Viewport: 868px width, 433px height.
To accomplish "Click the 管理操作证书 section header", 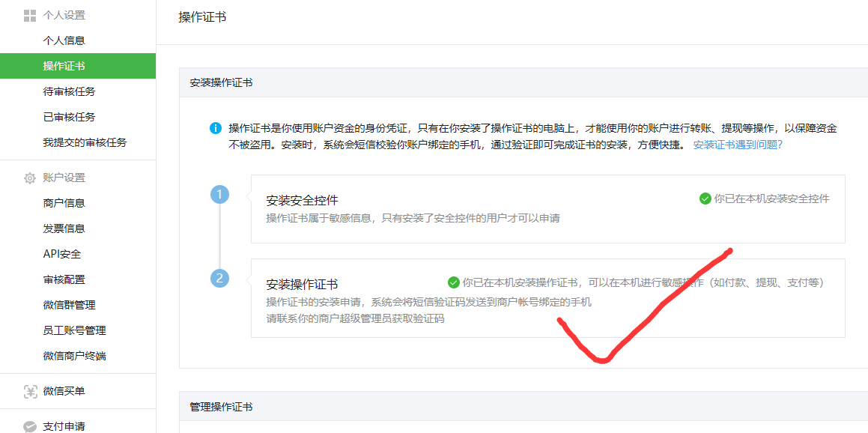I will click(x=221, y=407).
